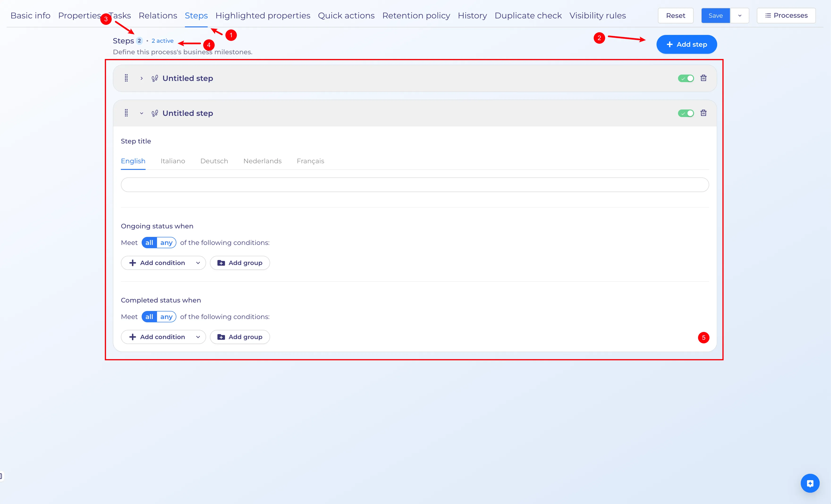Select the Deutsch language tab

[x=214, y=161]
